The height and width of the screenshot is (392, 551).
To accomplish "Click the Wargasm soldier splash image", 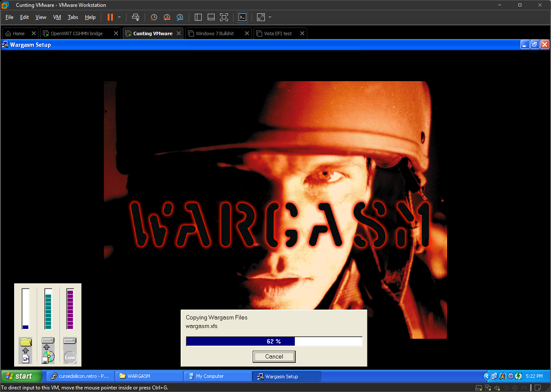I will pos(275,210).
